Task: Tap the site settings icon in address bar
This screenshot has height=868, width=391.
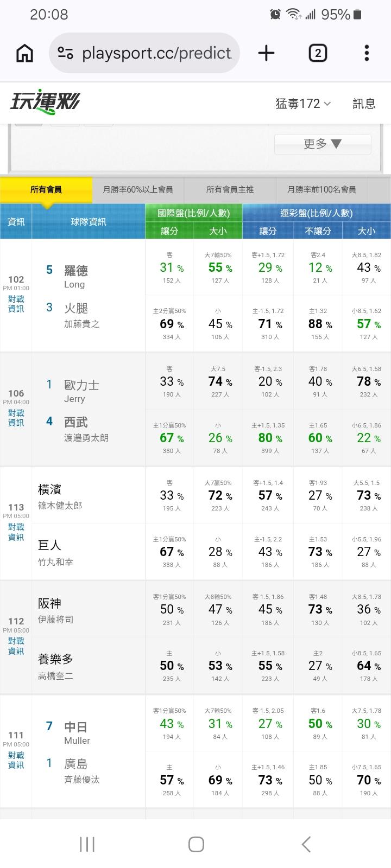Action: (66, 53)
